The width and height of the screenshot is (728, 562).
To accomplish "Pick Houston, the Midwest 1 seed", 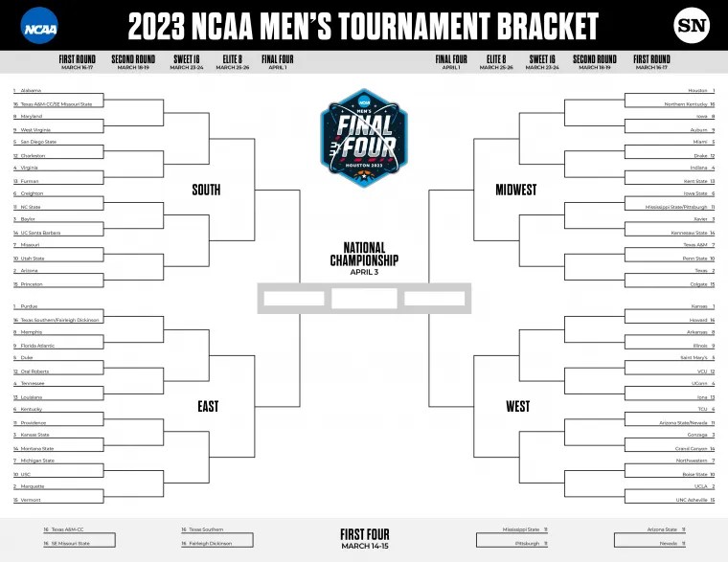I will point(697,91).
